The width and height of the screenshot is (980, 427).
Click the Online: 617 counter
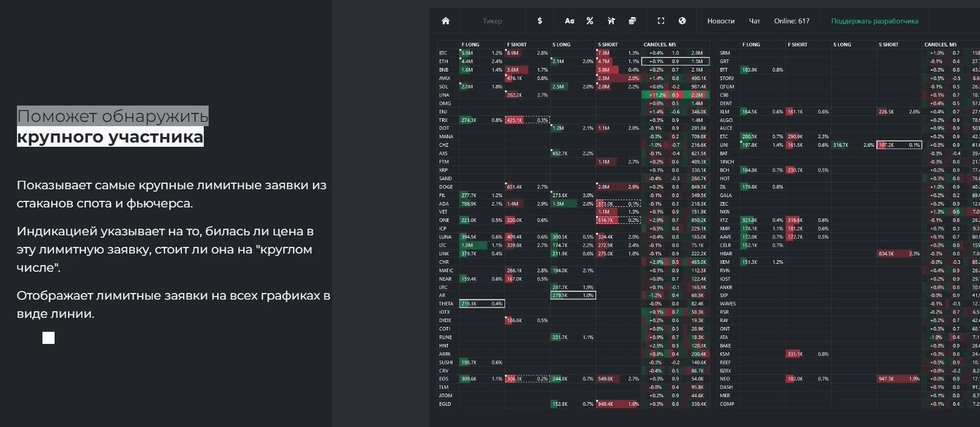791,21
